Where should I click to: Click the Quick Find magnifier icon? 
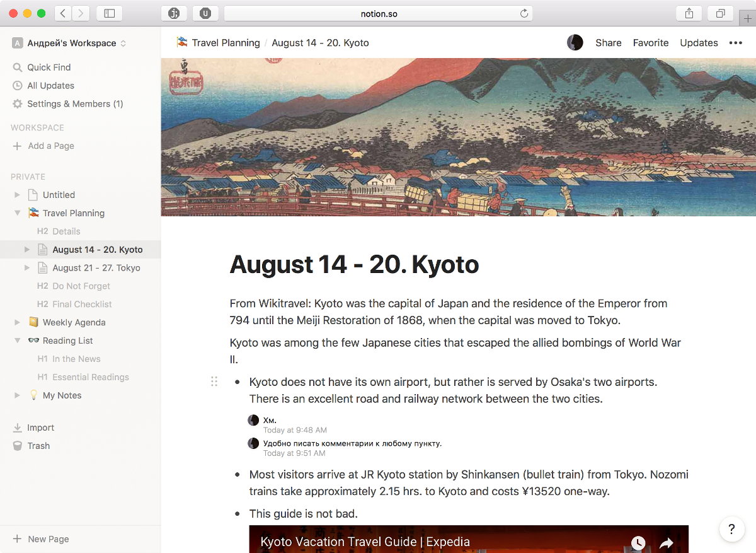click(17, 67)
